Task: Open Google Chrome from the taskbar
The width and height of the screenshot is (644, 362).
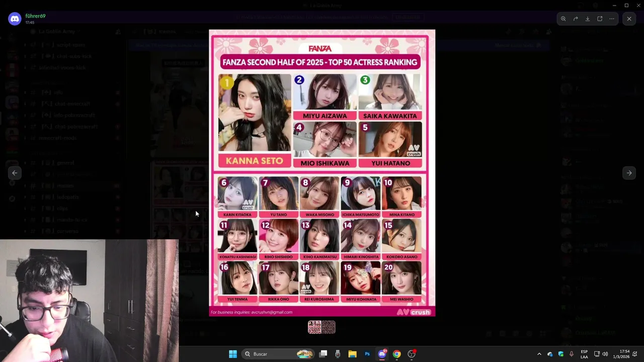Action: pos(396,354)
